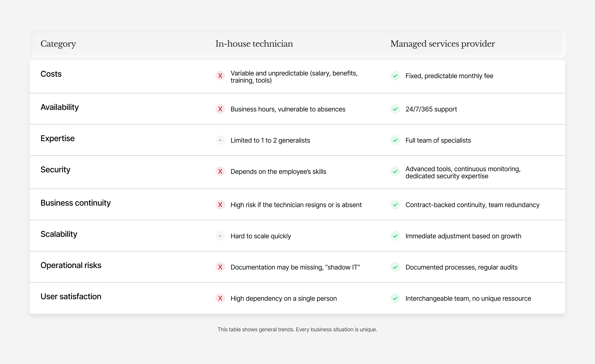Image resolution: width=595 pixels, height=364 pixels.
Task: Click the red X for High dependency on a single person
Action: coord(220,298)
